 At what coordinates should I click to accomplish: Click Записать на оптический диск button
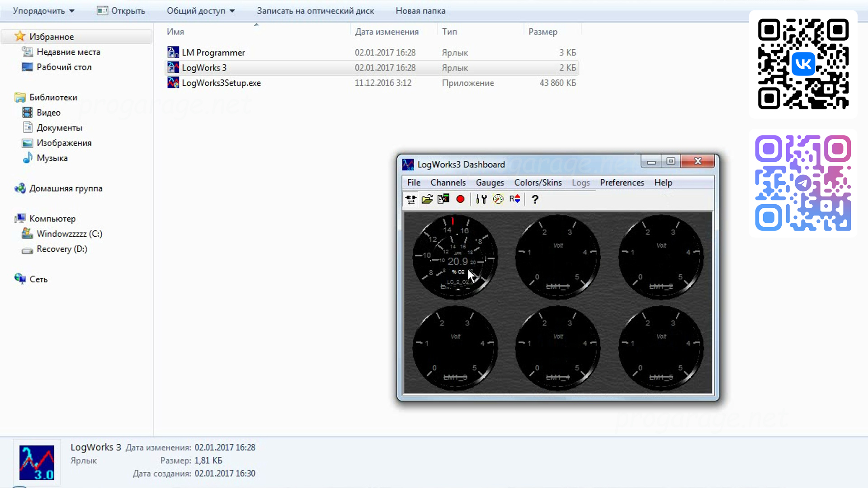click(315, 11)
